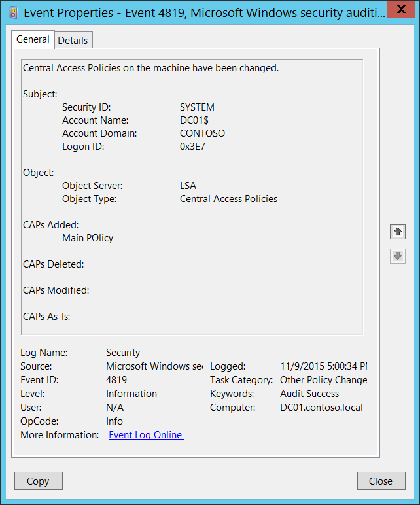Click the Object Server value LSA

188,186
